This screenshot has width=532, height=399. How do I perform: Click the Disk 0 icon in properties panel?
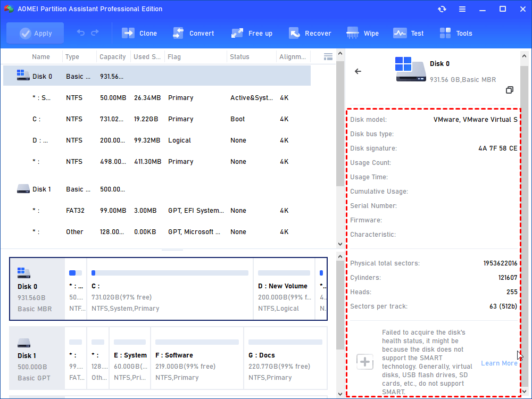(x=410, y=69)
